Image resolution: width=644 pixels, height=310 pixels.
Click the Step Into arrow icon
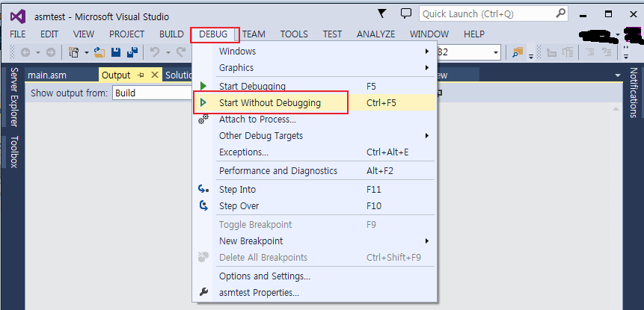[x=203, y=189]
